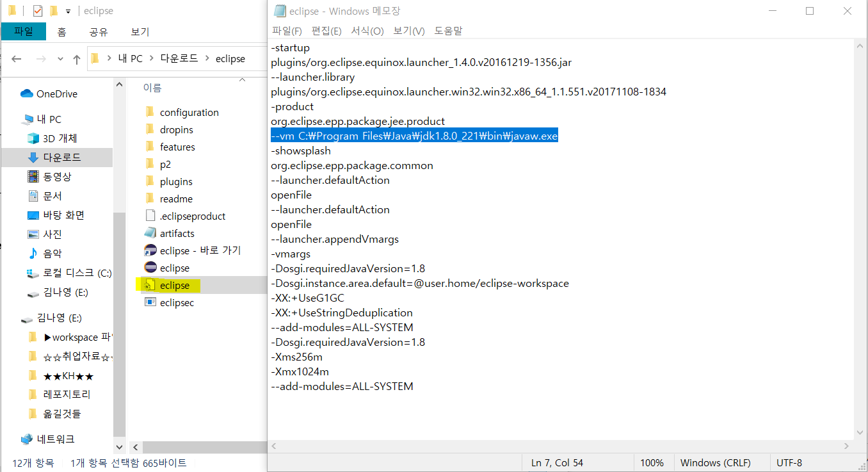
Task: Sort files by 이름 column header
Action: [x=152, y=88]
